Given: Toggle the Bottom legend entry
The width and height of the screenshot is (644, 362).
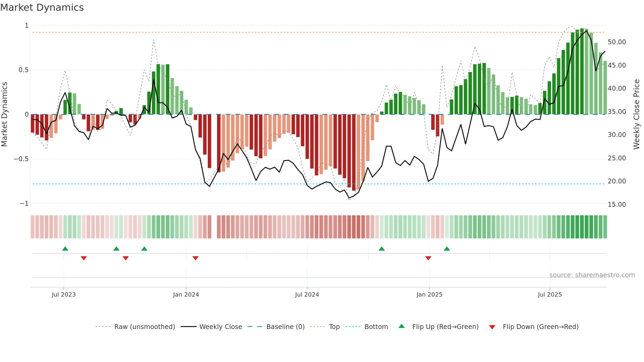Looking at the screenshot, I should point(367,327).
